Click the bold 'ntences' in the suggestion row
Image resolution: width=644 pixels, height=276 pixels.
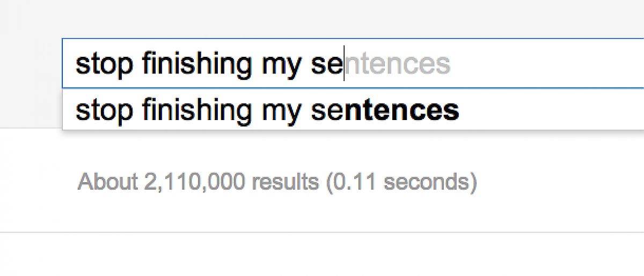pos(401,110)
